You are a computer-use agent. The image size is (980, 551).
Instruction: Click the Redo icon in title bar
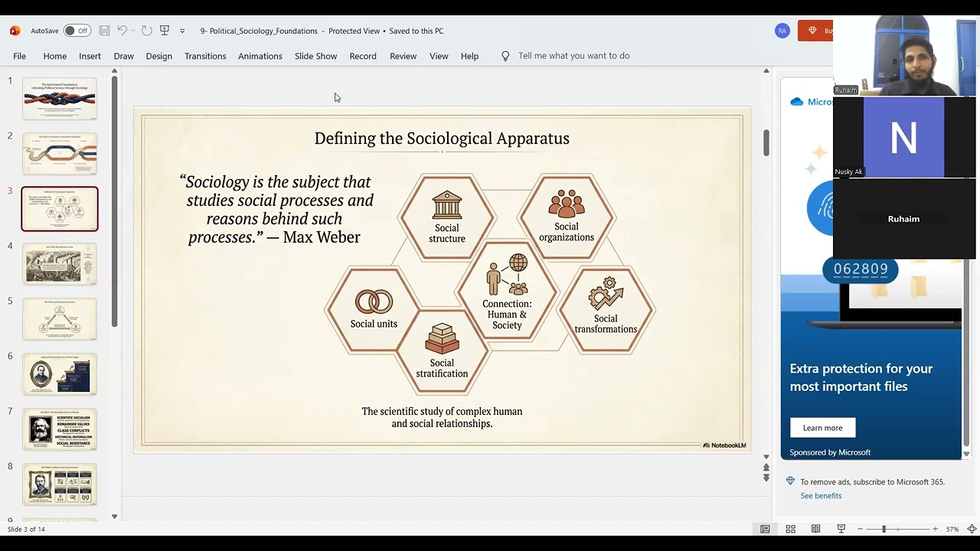[146, 31]
